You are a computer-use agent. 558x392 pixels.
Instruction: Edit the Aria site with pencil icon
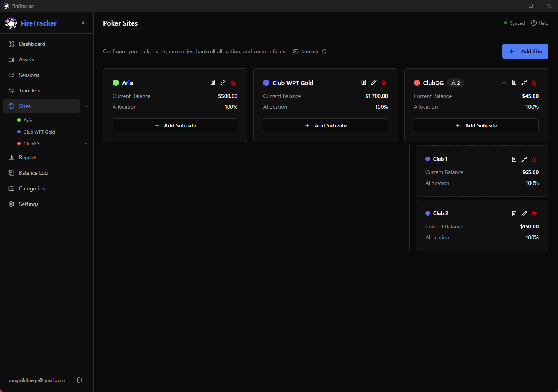[223, 82]
